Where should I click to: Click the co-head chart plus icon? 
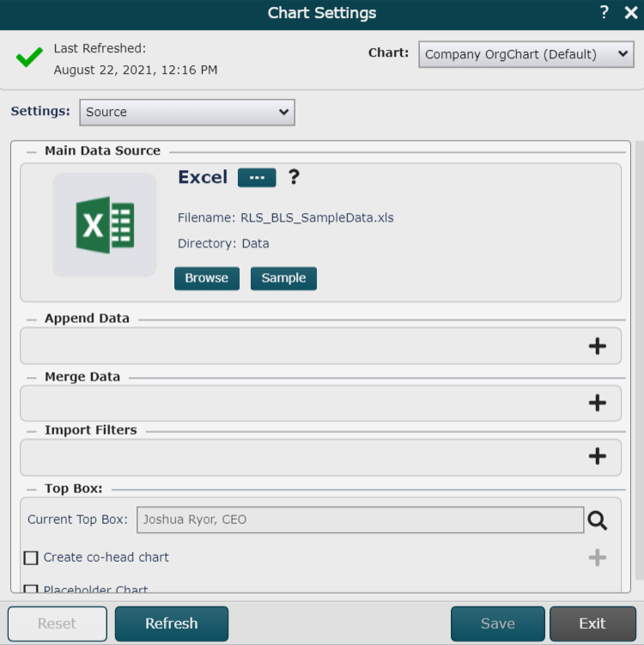(597, 557)
